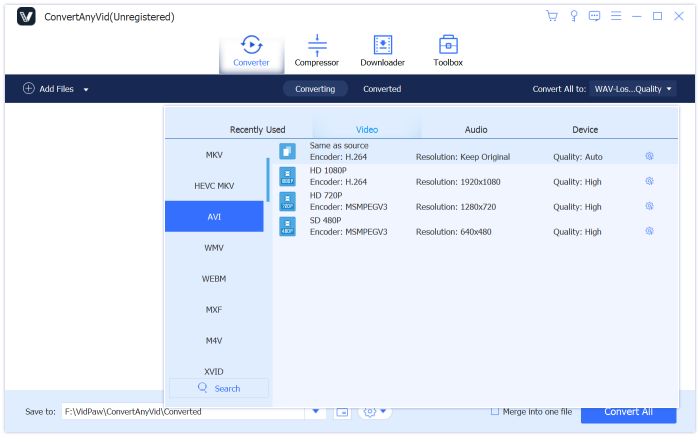
Task: Expand the preferences gear dropdown arrow
Action: click(383, 411)
